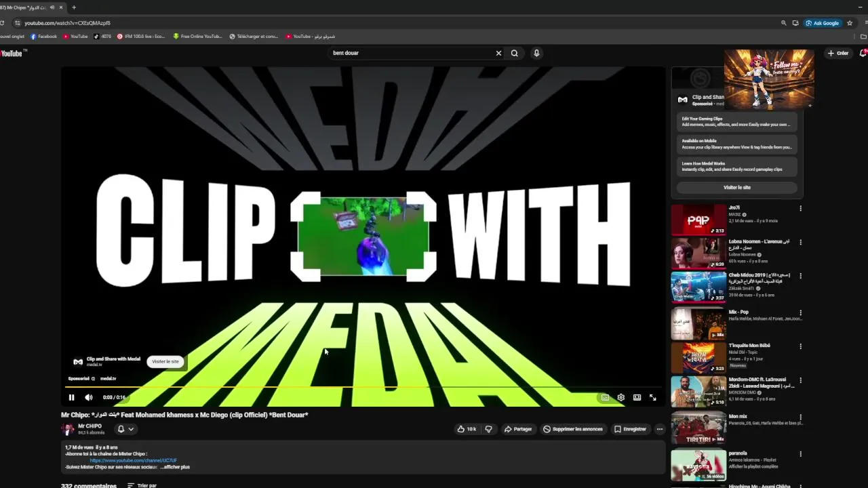Viewport: 868px width, 488px height.
Task: Click Visiter le site on video overlay
Action: click(x=165, y=361)
